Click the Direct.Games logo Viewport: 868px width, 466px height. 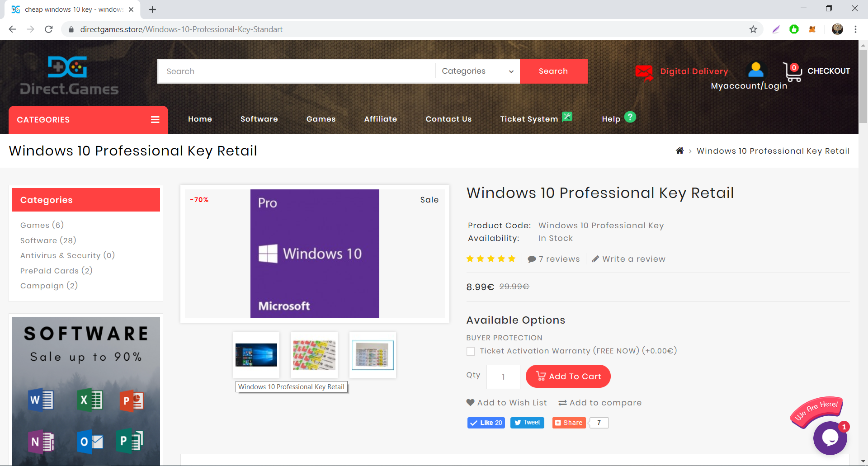point(69,75)
